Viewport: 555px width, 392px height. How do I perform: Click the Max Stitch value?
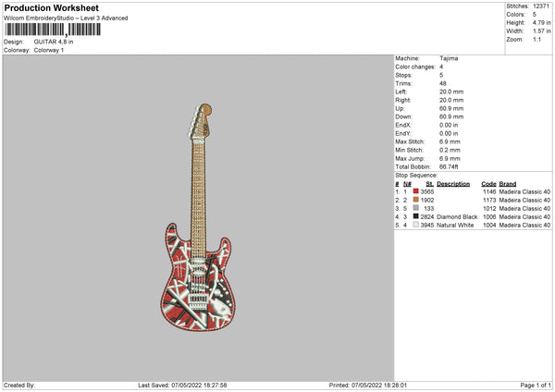coord(450,141)
